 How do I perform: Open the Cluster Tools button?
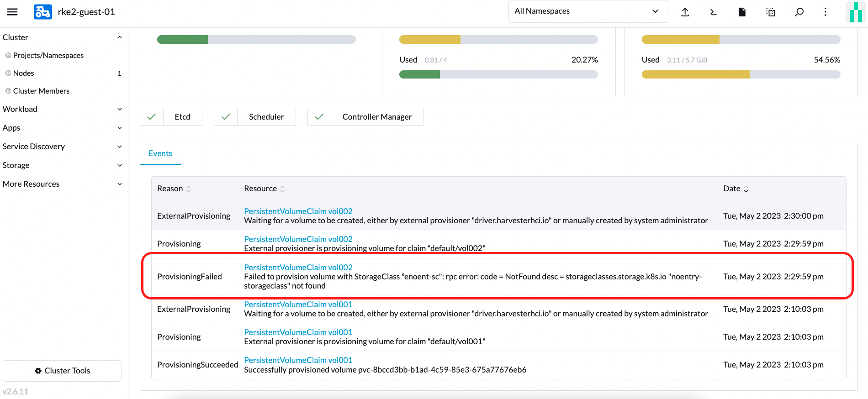point(63,371)
